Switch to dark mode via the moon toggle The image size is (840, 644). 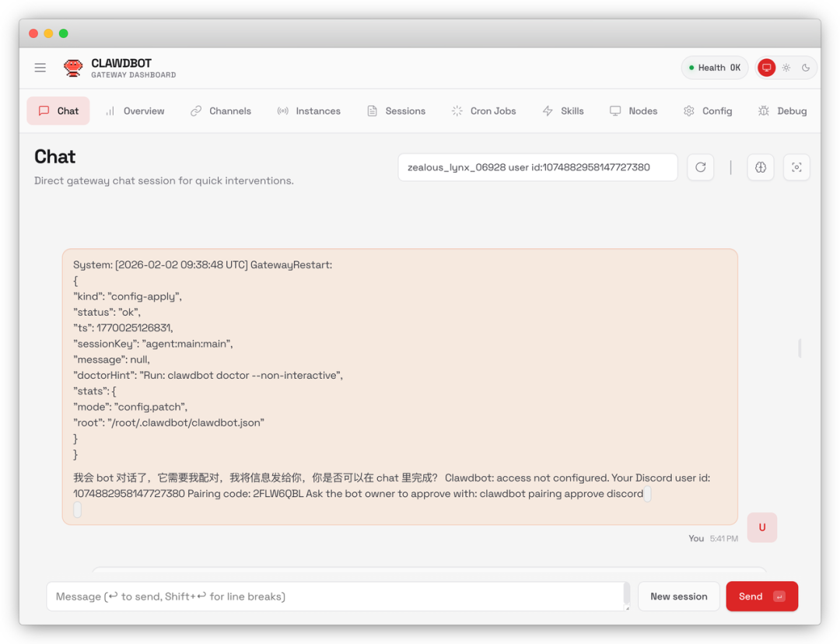coord(807,68)
